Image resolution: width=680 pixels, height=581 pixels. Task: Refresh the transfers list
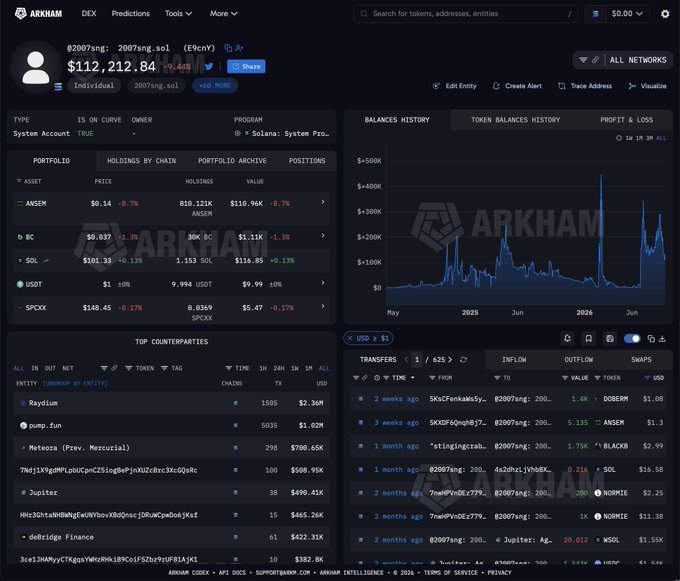tap(463, 360)
